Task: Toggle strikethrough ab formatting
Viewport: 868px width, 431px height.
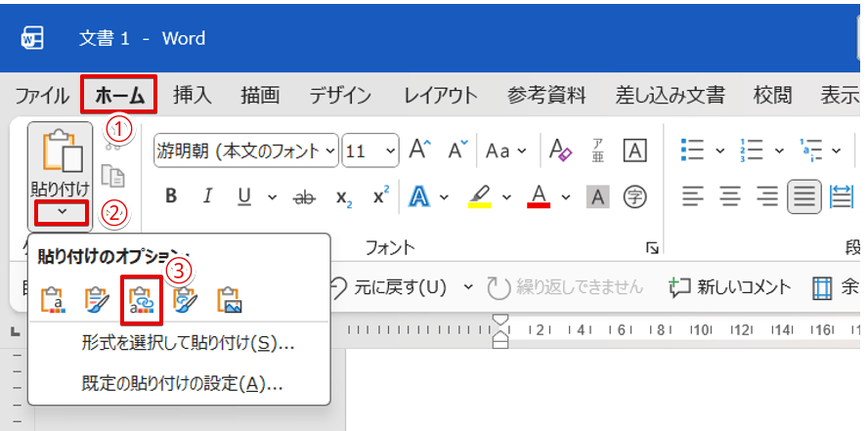Action: tap(303, 197)
